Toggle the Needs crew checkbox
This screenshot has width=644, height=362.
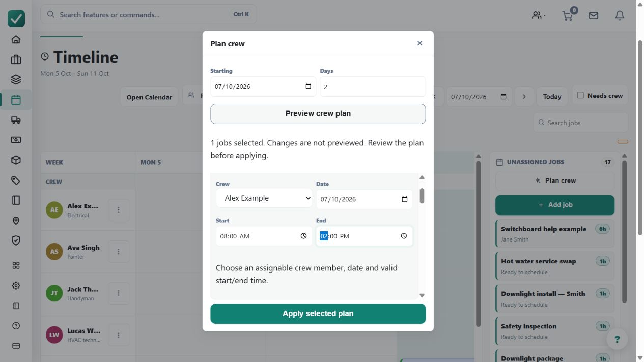point(580,95)
